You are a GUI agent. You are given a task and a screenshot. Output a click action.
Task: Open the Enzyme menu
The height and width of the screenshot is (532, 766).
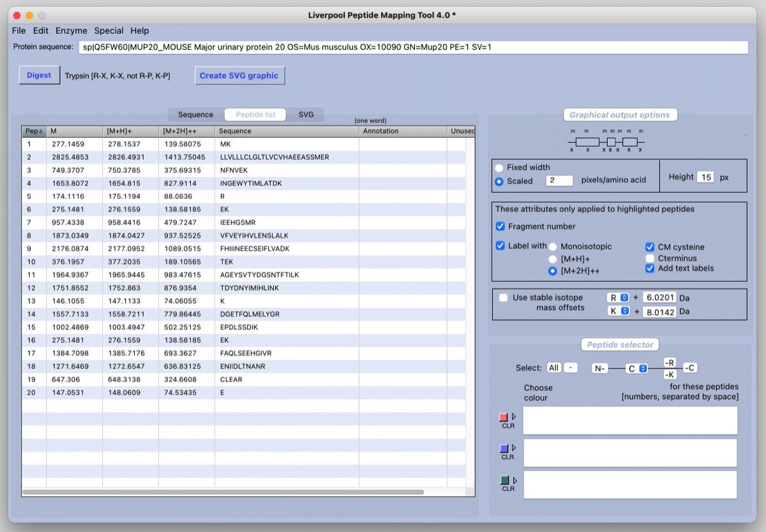coord(71,31)
